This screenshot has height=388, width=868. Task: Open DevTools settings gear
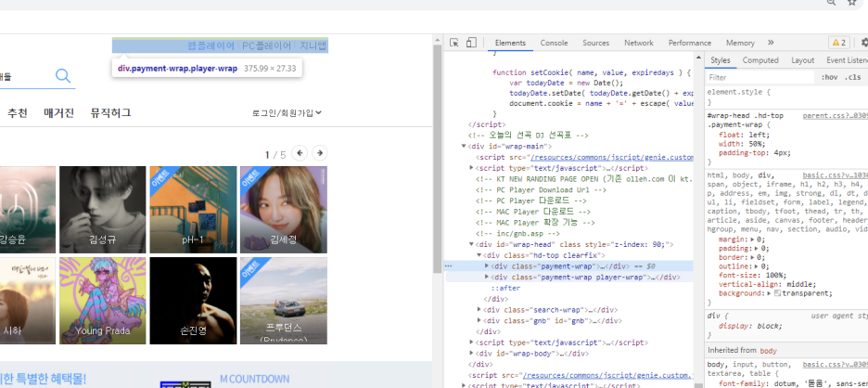click(864, 43)
